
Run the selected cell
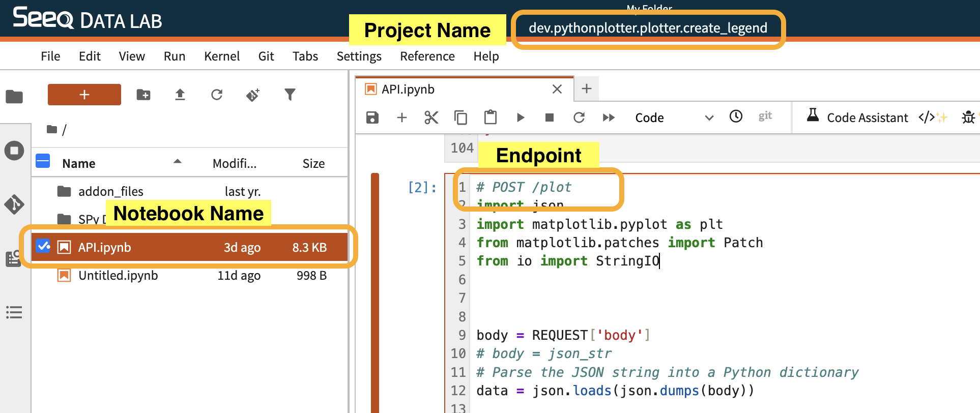(x=520, y=117)
